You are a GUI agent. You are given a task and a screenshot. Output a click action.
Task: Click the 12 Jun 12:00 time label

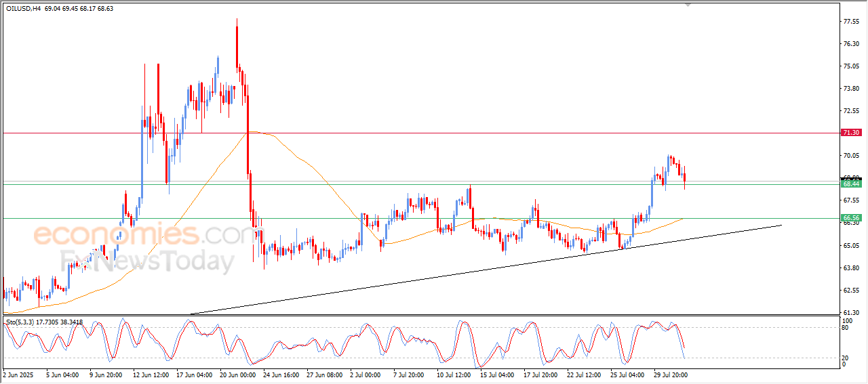150,374
